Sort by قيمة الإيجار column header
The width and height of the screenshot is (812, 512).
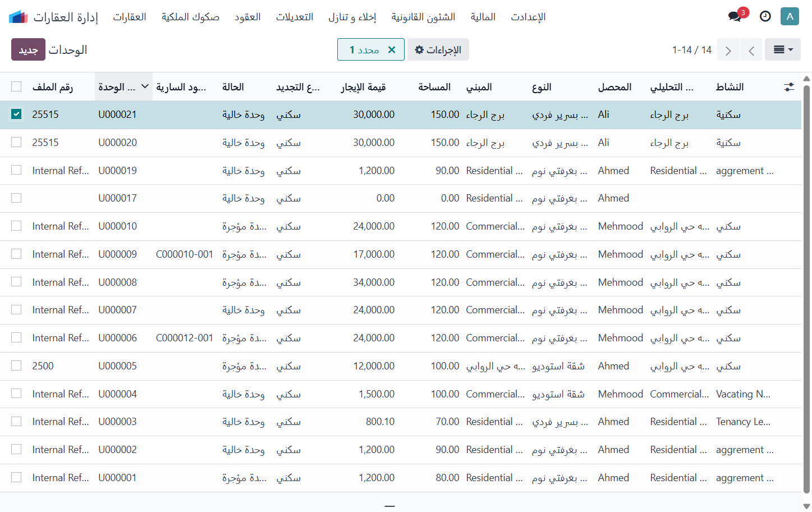pyautogui.click(x=363, y=86)
